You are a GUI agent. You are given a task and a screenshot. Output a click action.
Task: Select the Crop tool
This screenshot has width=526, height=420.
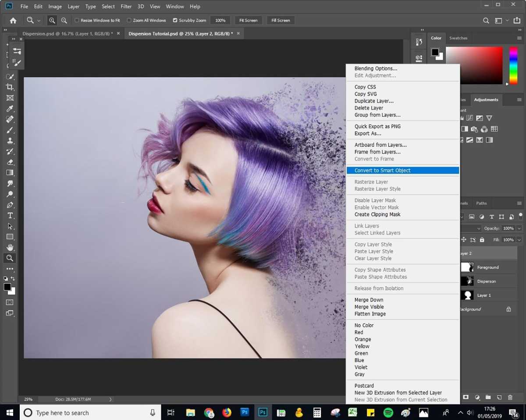(10, 87)
